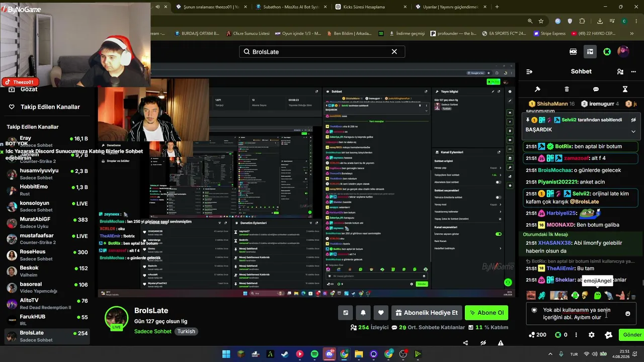
Task: Click the channel points icon showing 200
Action: point(537,335)
